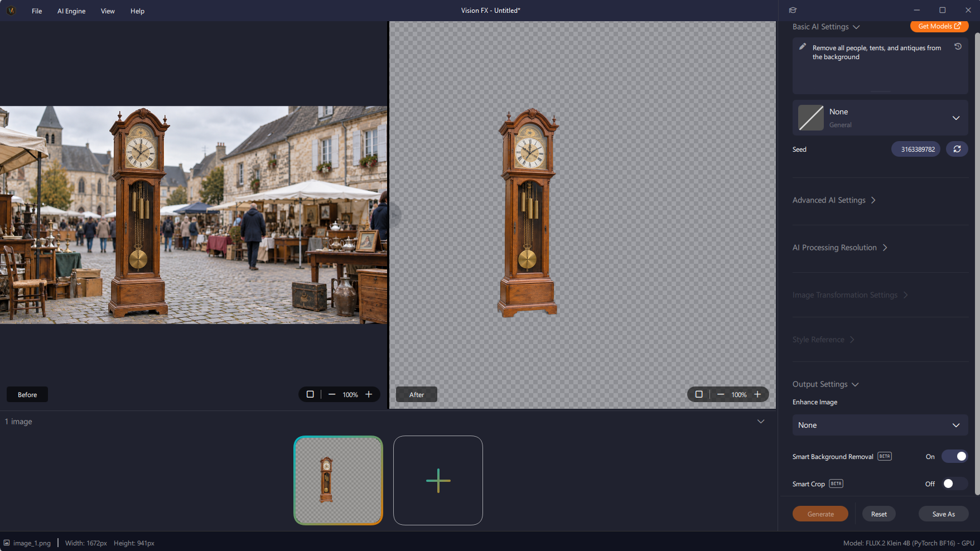Click the After label button
The height and width of the screenshot is (551, 980).
pyautogui.click(x=417, y=394)
